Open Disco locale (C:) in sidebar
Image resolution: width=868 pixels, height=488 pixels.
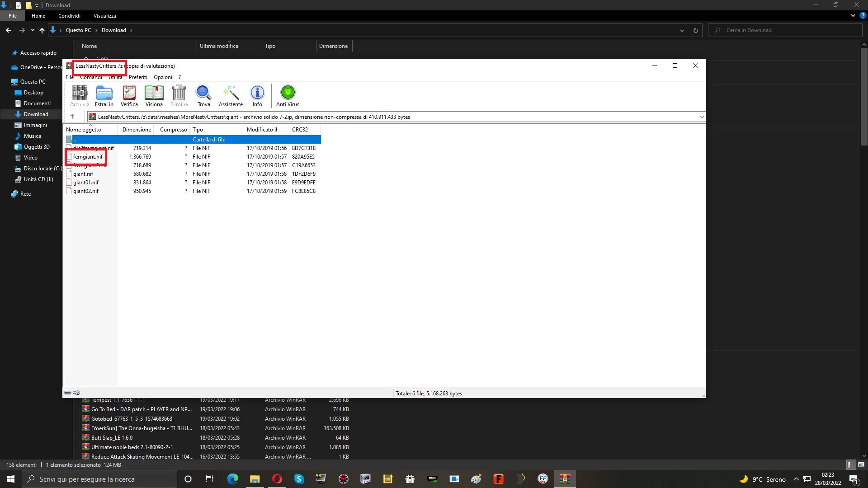point(42,169)
